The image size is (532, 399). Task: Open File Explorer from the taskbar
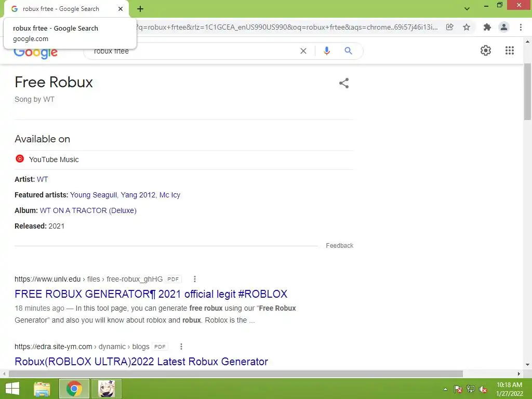tap(42, 389)
